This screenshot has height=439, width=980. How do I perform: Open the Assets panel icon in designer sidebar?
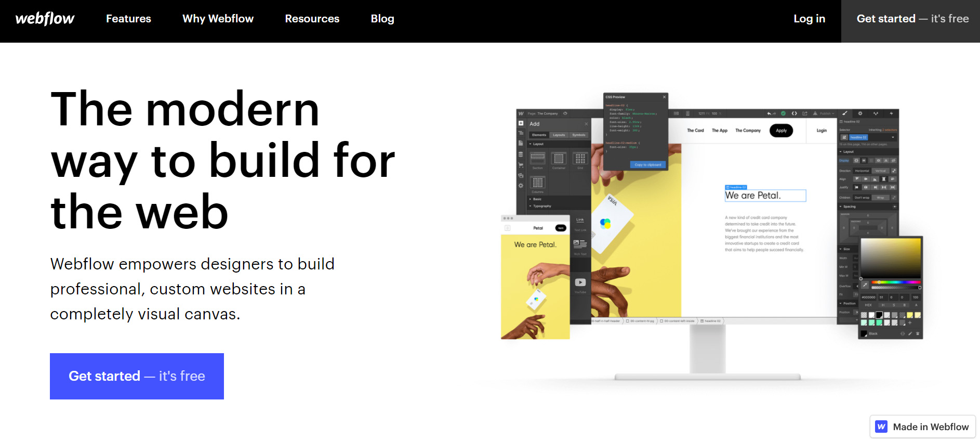click(x=521, y=175)
